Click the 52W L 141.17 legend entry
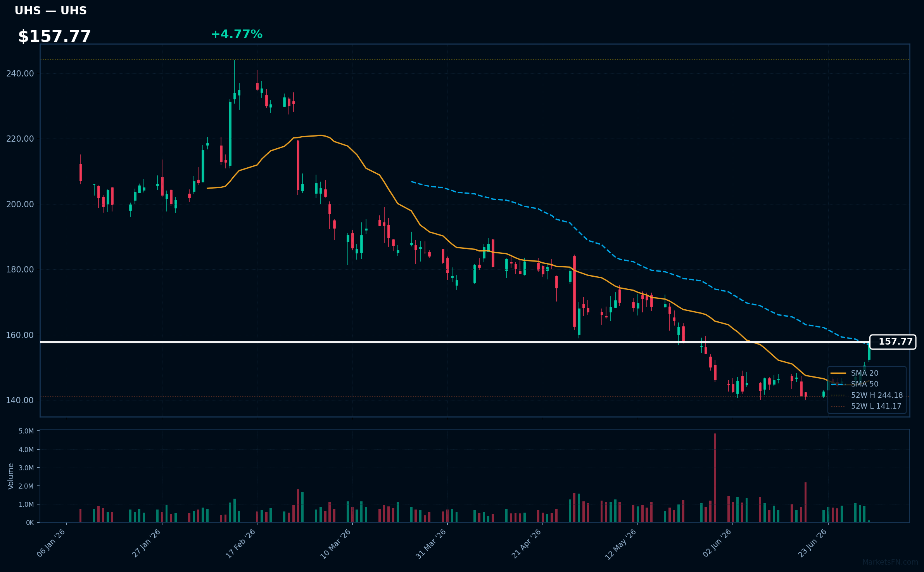The image size is (924, 572). coord(866,406)
